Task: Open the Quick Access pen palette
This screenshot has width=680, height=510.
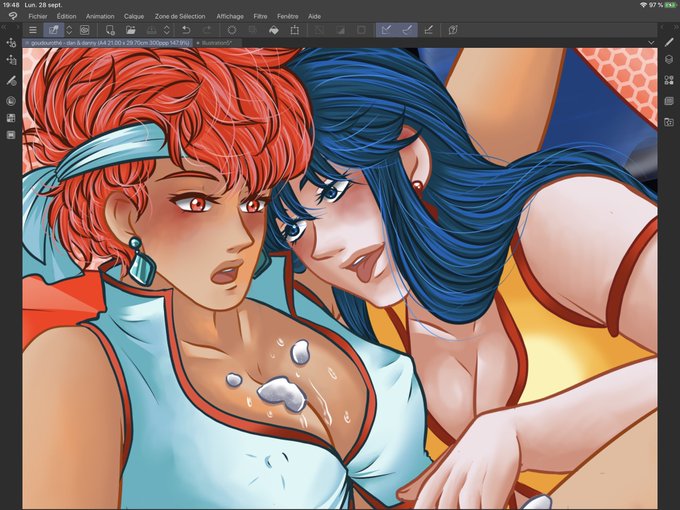Action: point(669,42)
